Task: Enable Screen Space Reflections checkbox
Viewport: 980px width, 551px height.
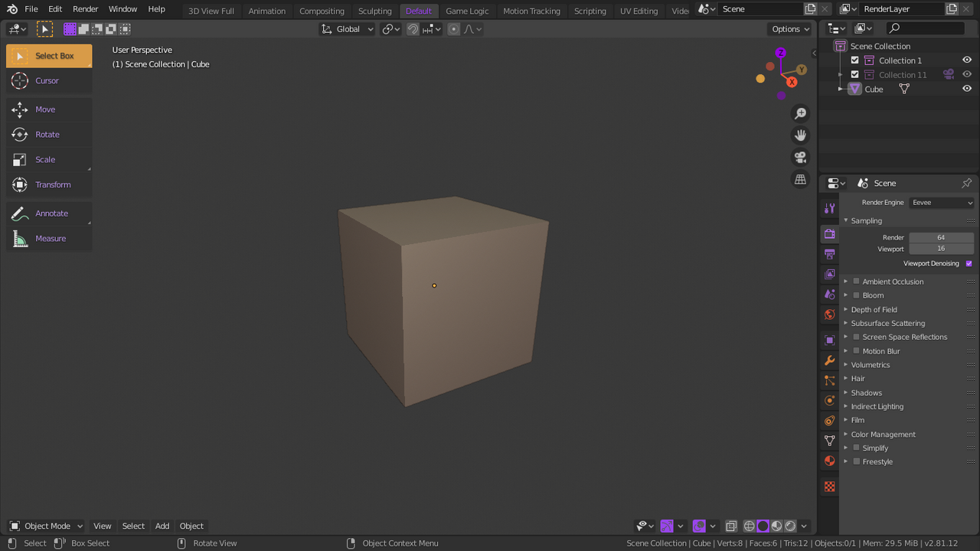Action: coord(856,337)
